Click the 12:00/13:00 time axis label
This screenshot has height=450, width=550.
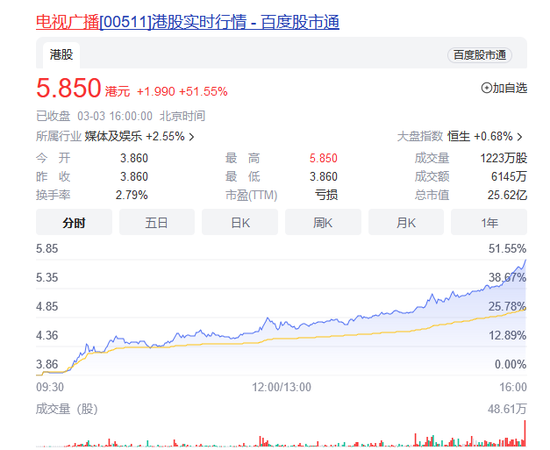[281, 387]
